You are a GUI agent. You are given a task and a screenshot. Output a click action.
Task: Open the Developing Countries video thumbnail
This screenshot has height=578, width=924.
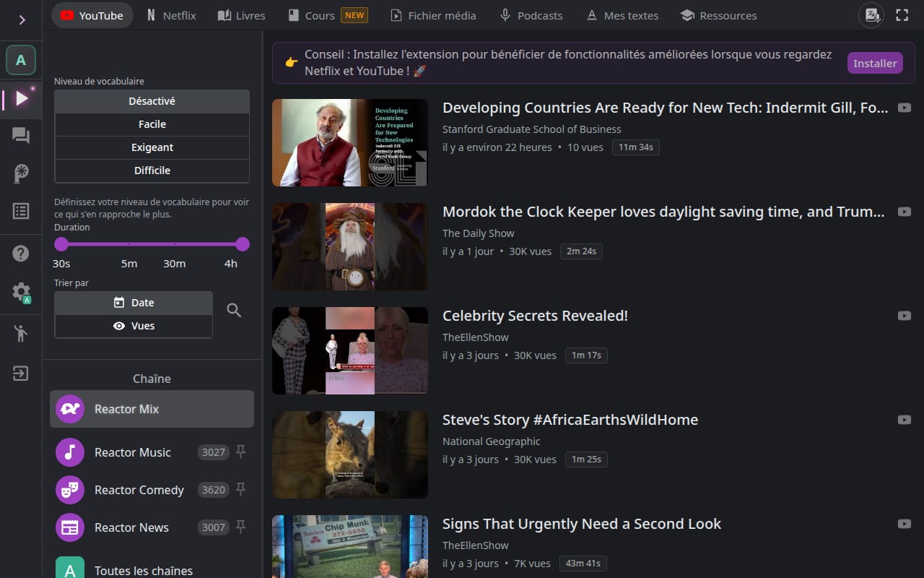(350, 142)
